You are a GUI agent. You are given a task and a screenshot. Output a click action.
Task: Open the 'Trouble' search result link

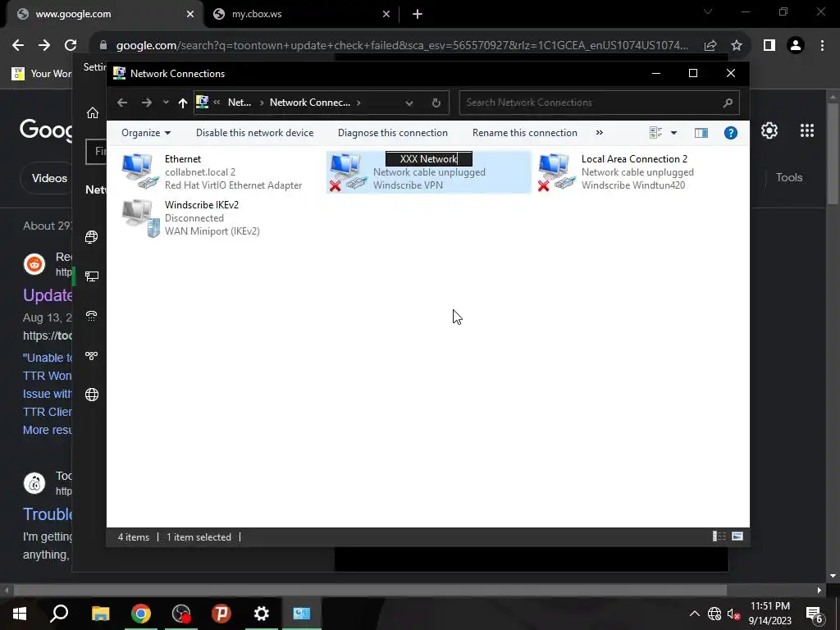tap(47, 514)
